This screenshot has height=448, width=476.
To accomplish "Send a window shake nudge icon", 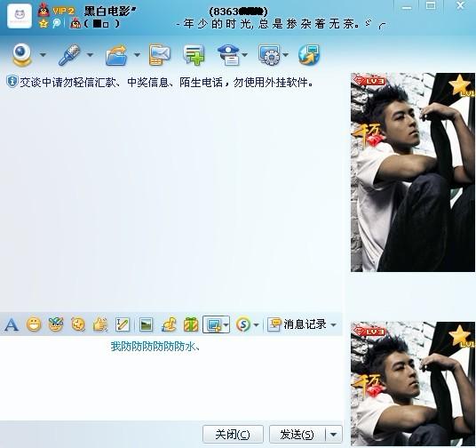I will pyautogui.click(x=78, y=324).
